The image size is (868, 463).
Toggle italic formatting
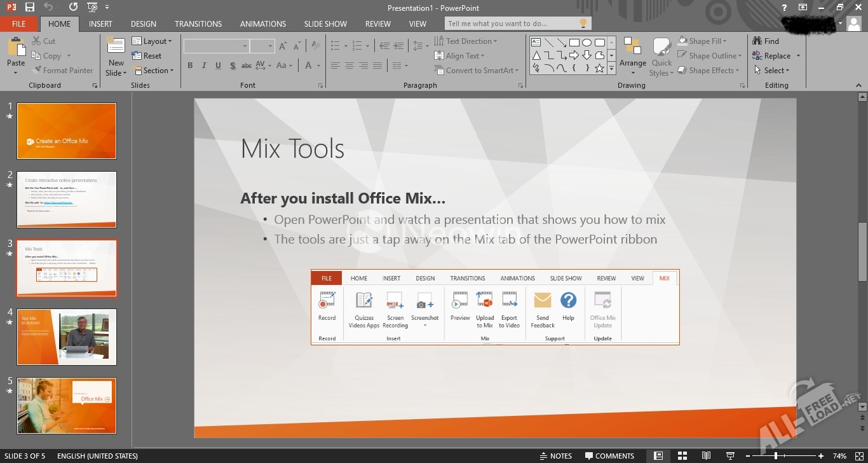pyautogui.click(x=203, y=65)
